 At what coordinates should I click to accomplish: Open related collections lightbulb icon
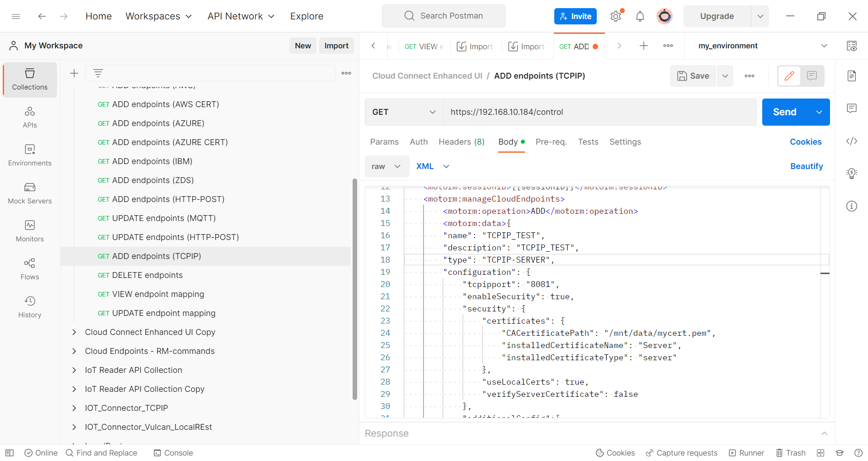[852, 174]
